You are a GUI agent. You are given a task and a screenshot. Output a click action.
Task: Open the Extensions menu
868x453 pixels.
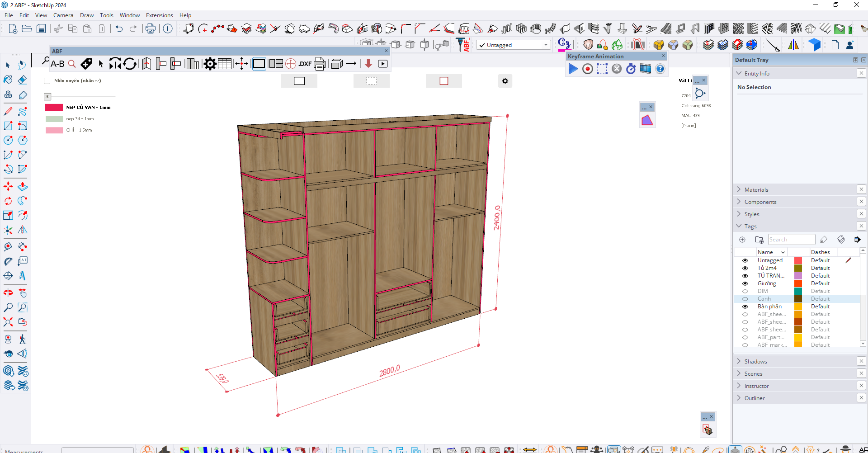159,15
